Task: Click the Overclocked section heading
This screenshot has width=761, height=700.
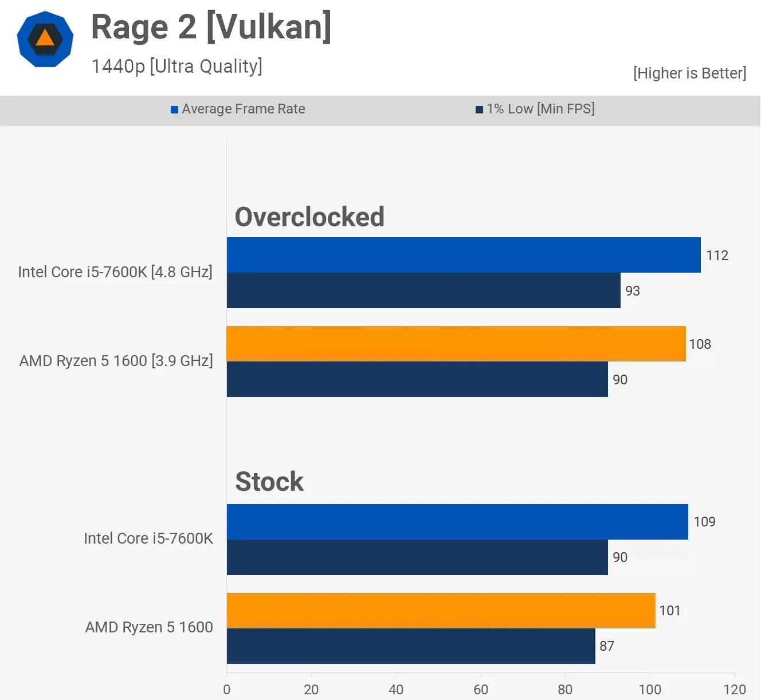Action: click(309, 217)
